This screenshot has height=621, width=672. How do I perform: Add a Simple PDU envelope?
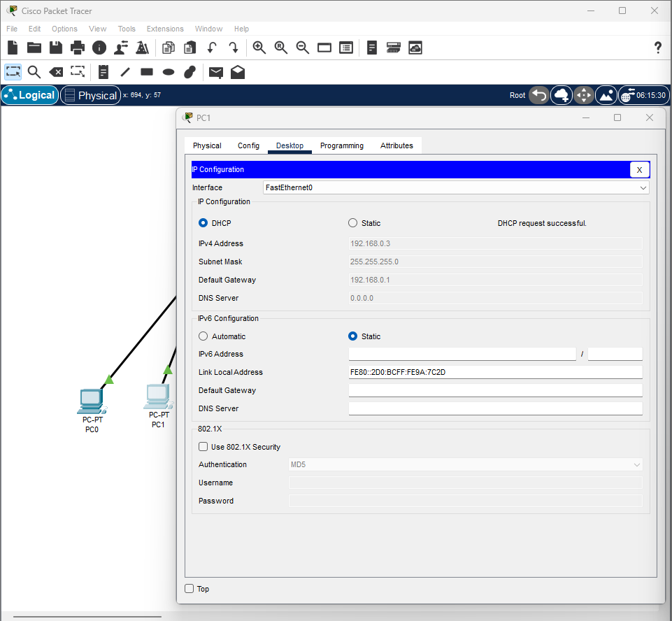click(216, 73)
